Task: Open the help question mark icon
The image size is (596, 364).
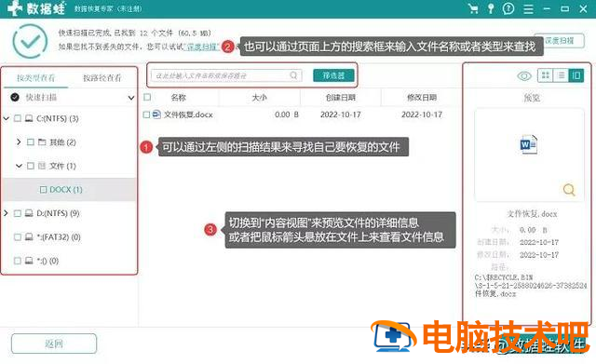Action: [x=508, y=8]
